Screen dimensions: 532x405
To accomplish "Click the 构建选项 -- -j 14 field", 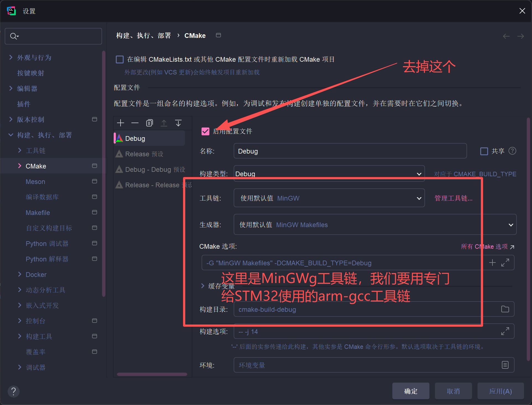I will point(374,331).
